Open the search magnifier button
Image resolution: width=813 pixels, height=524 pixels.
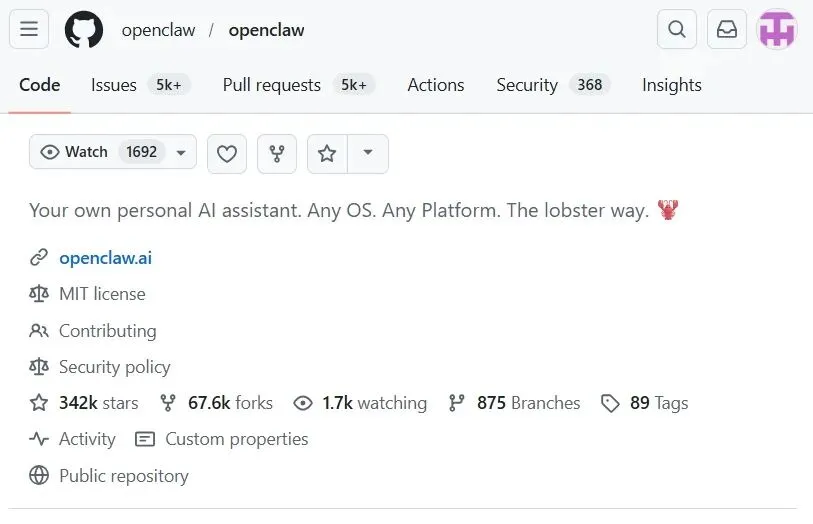pos(677,30)
